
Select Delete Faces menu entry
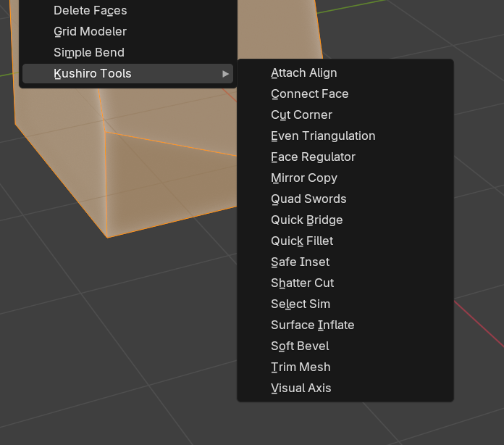(x=127, y=11)
